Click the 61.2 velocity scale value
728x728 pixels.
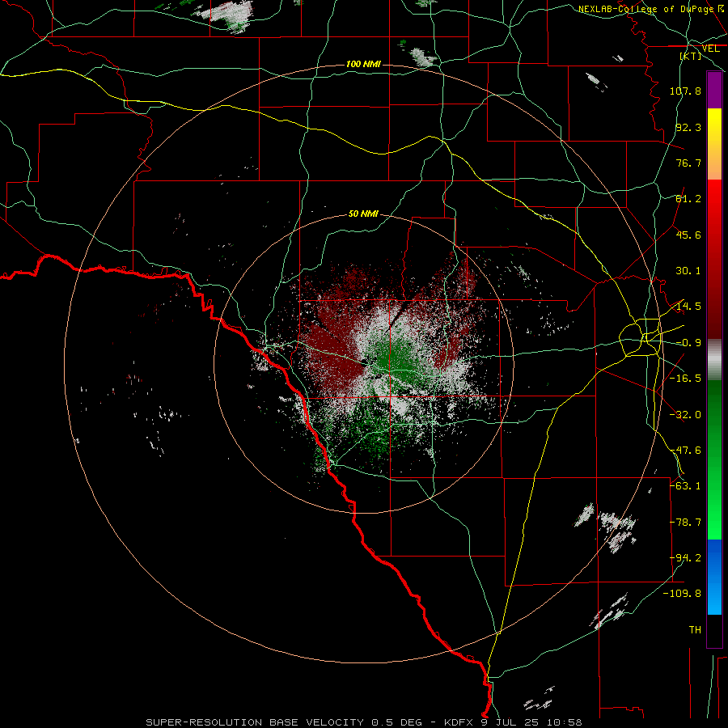[688, 199]
